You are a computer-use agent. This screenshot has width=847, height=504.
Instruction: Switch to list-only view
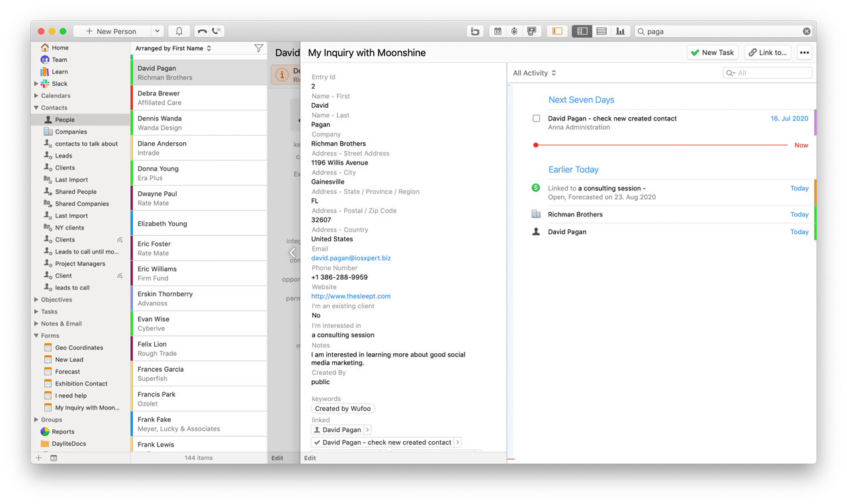click(x=602, y=31)
